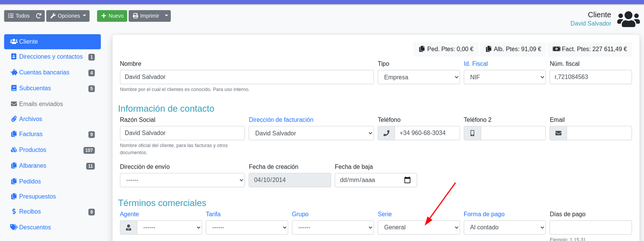Click the mobile icon beside Teléfono 2
The image size is (644, 241).
(473, 133)
